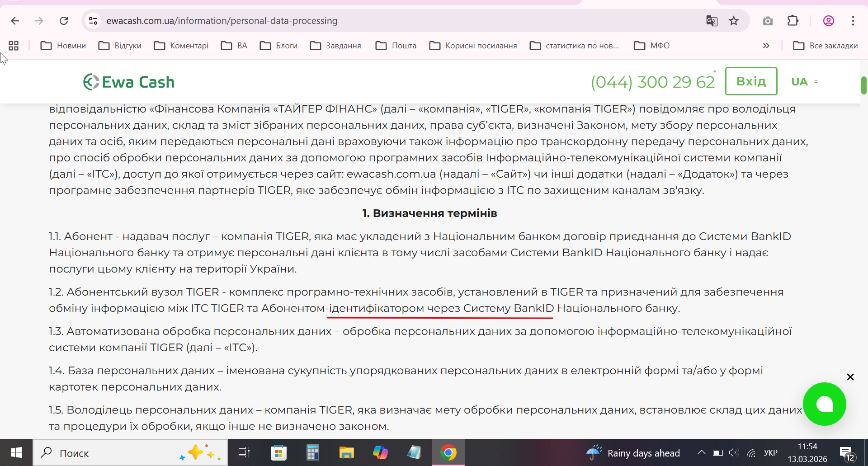
Task: Open the статистика по нов... bookmark folder
Action: (x=574, y=46)
